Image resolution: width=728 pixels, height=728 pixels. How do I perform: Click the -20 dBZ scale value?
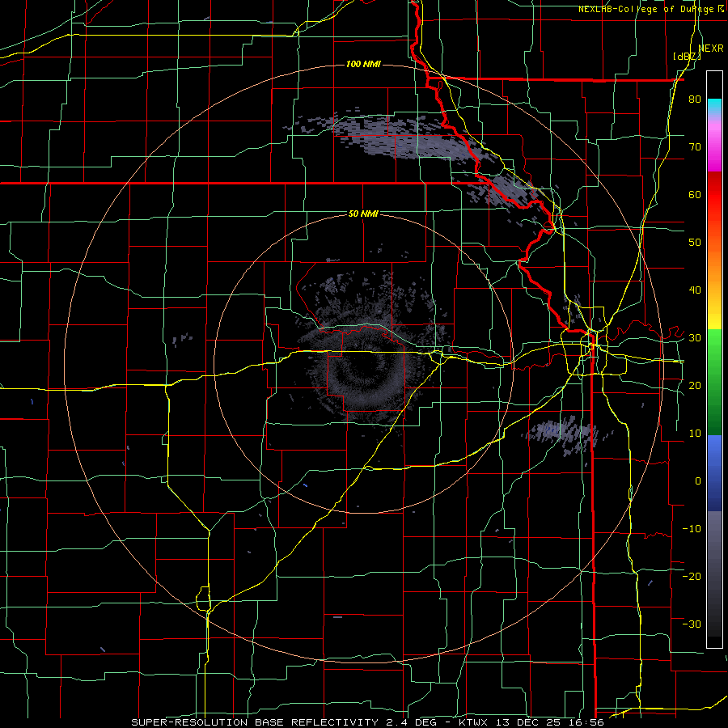pyautogui.click(x=692, y=576)
